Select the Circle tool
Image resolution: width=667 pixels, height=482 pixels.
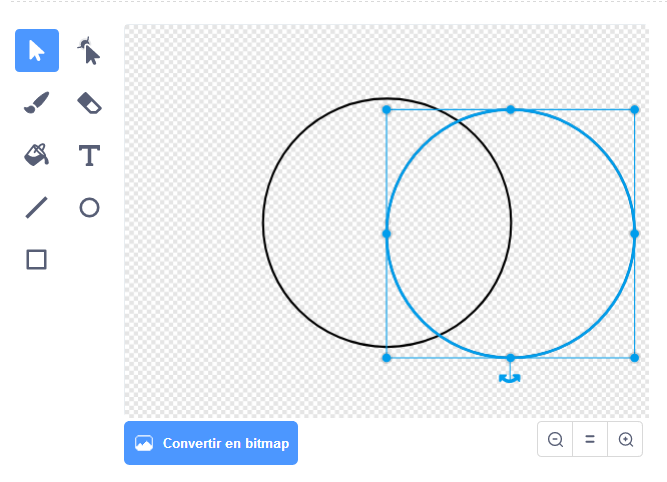pos(90,207)
